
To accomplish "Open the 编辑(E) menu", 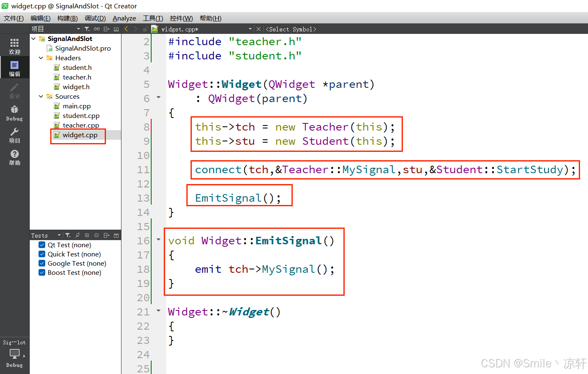I will [x=41, y=18].
